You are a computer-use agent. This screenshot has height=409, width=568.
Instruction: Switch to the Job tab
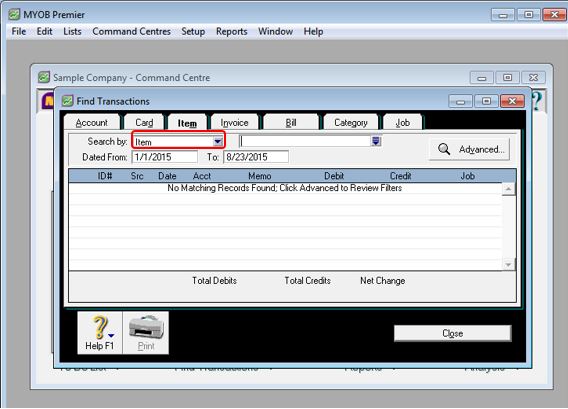[402, 123]
